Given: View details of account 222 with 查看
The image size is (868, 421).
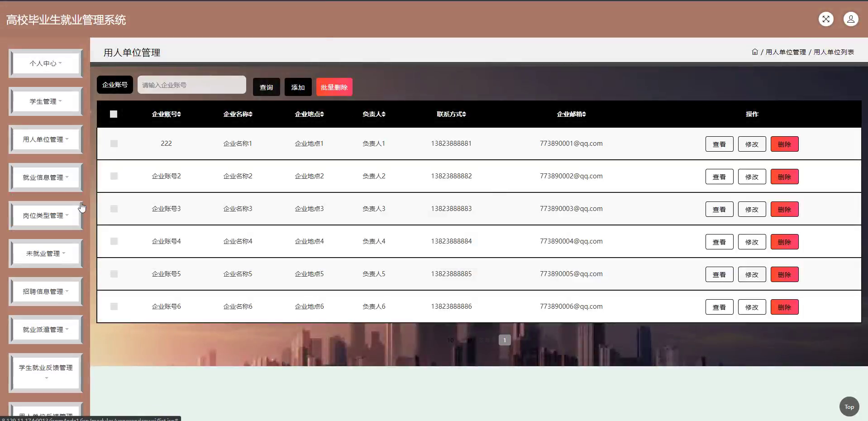Looking at the screenshot, I should (719, 144).
